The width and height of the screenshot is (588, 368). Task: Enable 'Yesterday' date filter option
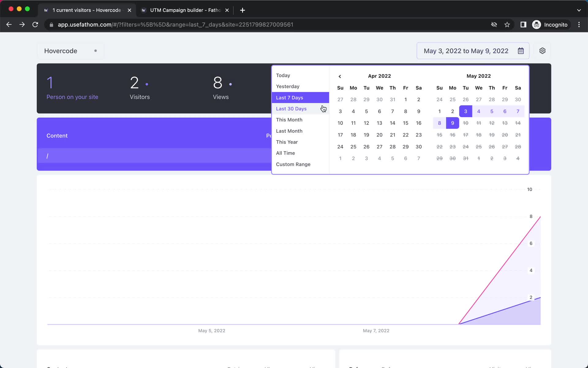coord(288,86)
